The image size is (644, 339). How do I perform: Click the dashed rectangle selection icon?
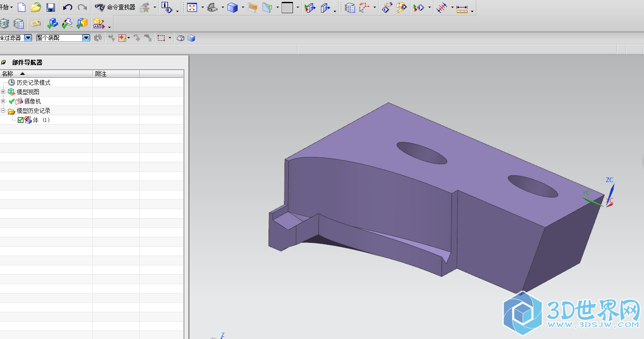161,38
